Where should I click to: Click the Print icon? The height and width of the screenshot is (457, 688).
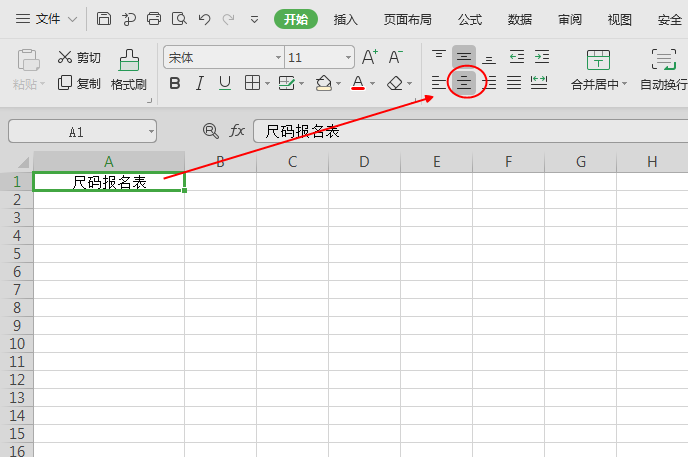point(154,19)
